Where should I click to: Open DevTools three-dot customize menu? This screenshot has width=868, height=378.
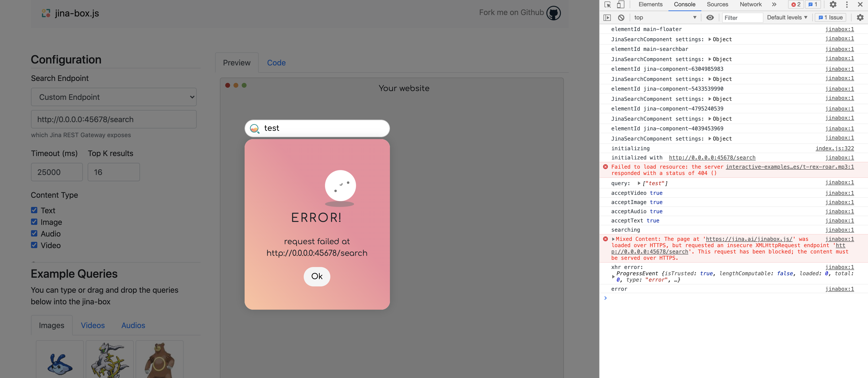[x=847, y=4]
